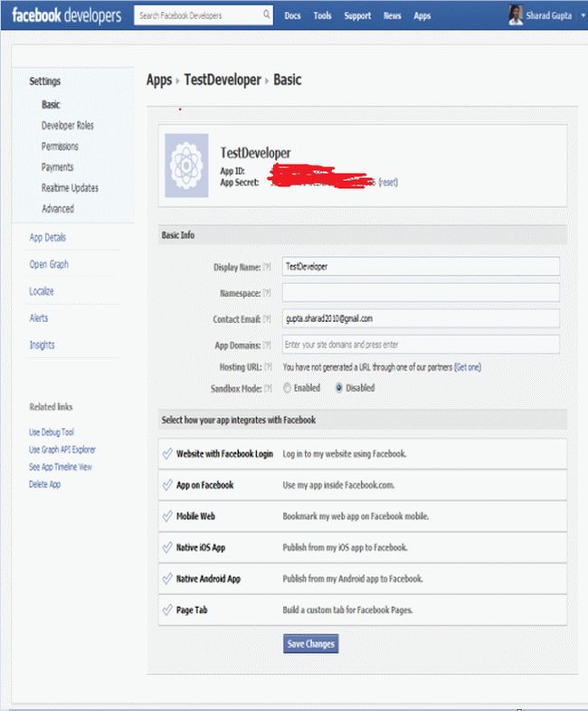Open help tooltip for Contact Email
This screenshot has width=588, height=711.
coord(267,319)
